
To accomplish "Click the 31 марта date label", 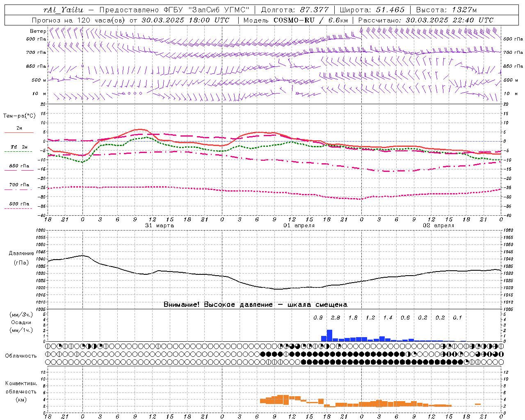I will click(160, 226).
